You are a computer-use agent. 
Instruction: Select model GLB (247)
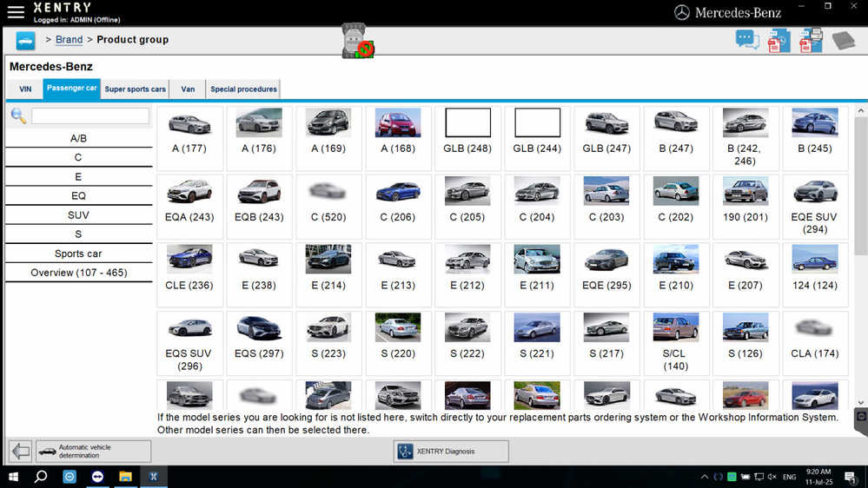(x=606, y=138)
